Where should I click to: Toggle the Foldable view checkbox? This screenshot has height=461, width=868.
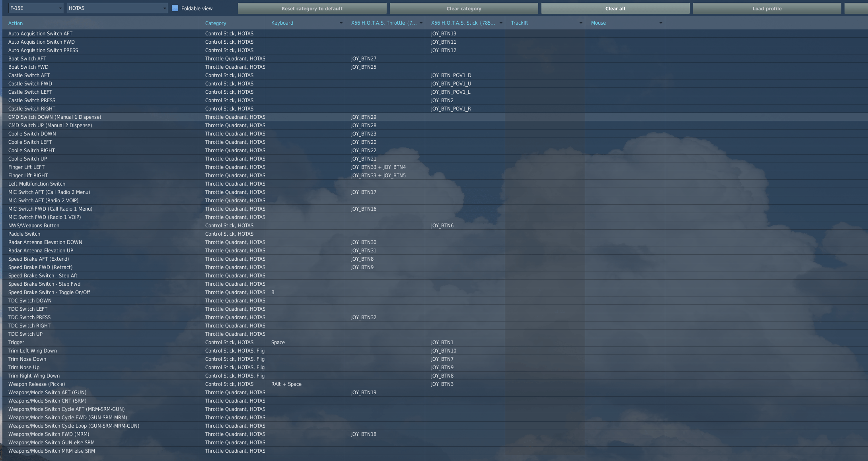click(x=175, y=8)
